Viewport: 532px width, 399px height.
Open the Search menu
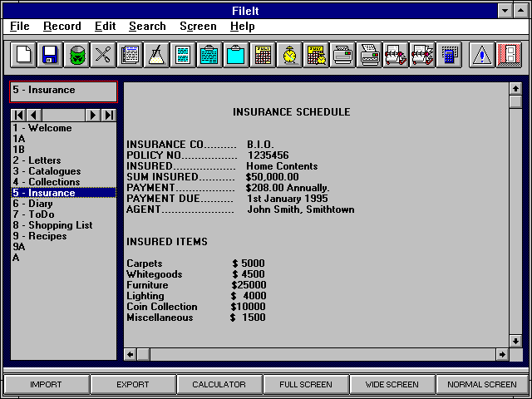tap(147, 27)
